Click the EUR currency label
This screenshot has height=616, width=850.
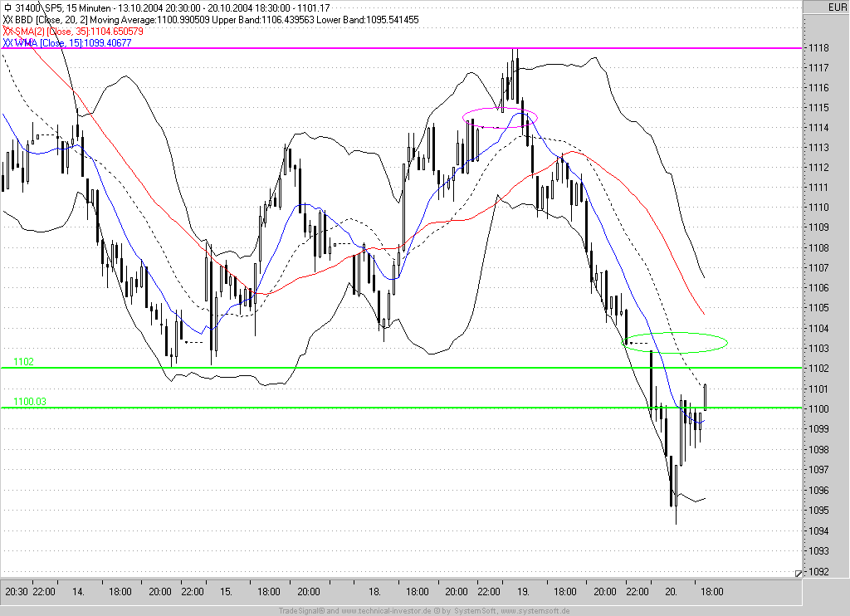(836, 7)
